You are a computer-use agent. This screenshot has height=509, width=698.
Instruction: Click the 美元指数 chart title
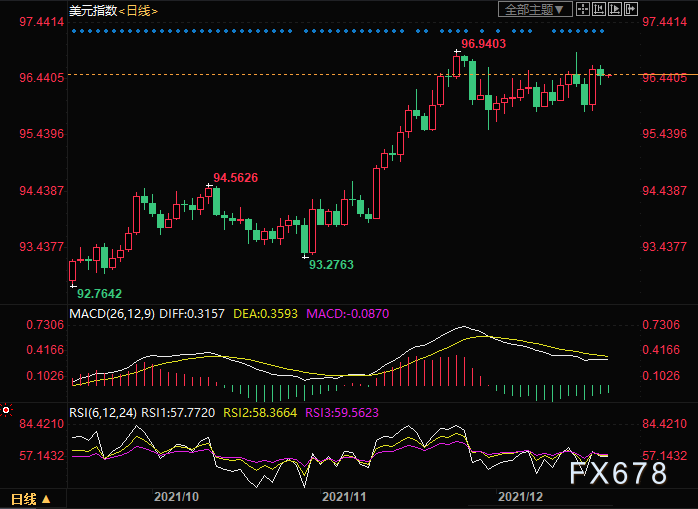(93, 10)
